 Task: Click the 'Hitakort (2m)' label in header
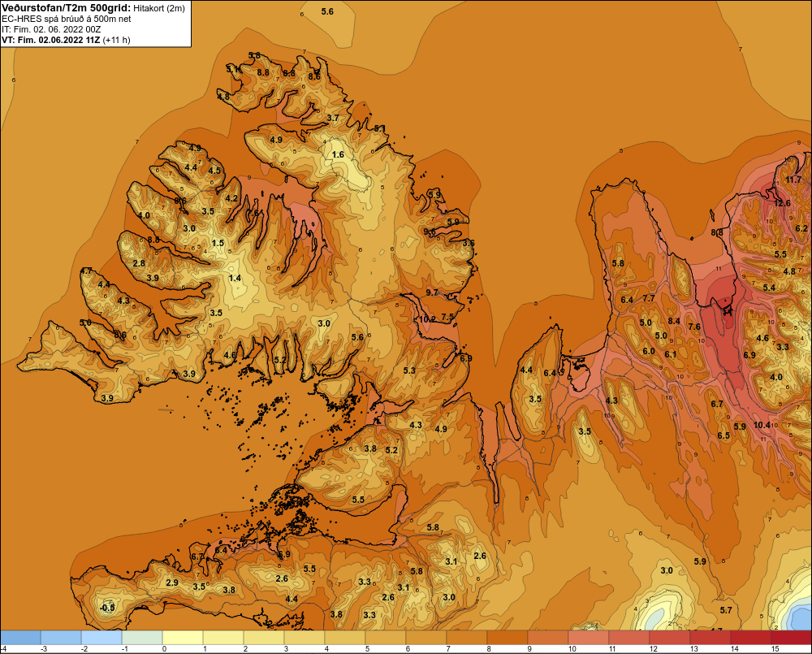click(159, 8)
